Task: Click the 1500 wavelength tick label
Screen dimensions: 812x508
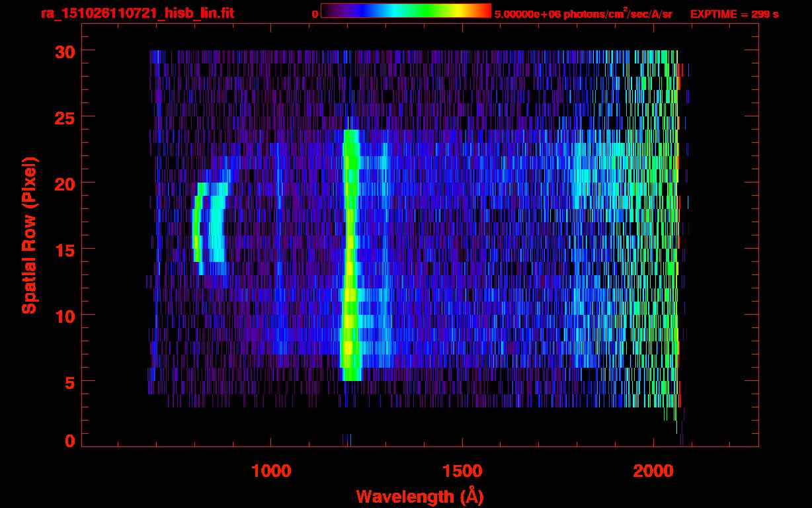Action: click(x=462, y=471)
